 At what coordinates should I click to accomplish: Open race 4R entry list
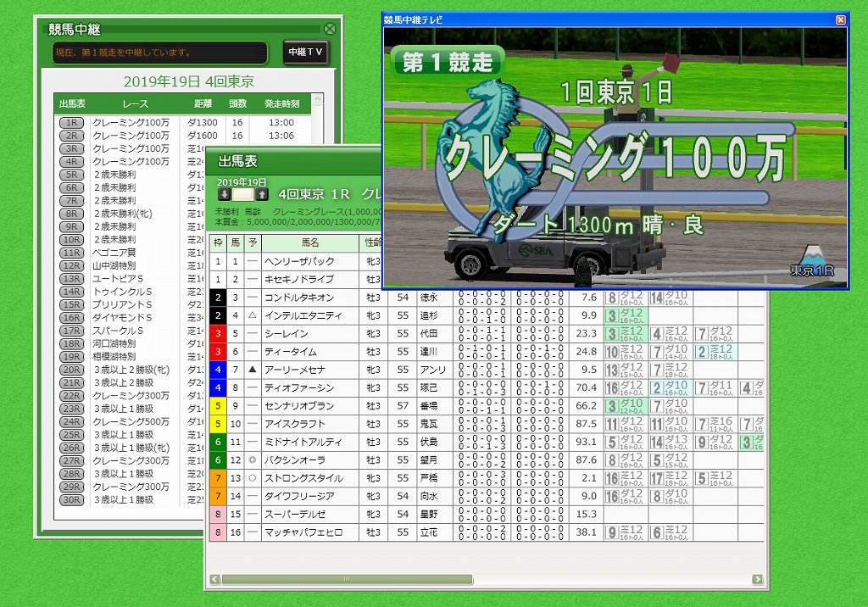tap(72, 162)
